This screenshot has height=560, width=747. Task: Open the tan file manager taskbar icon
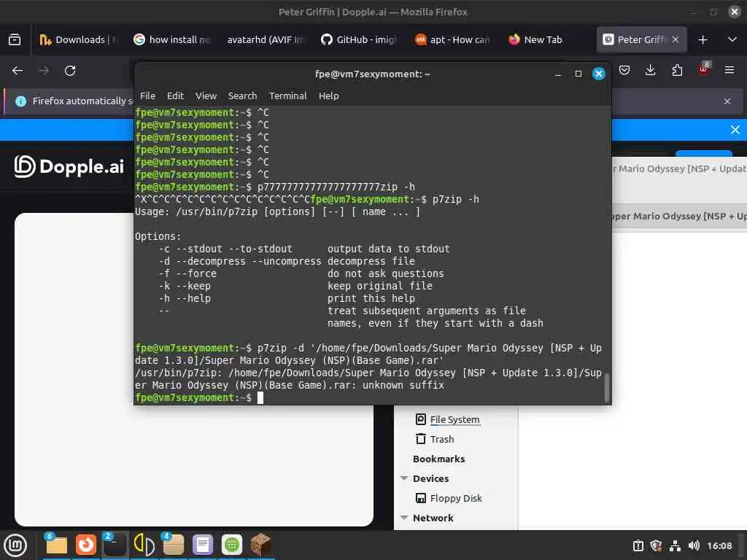pyautogui.click(x=174, y=545)
